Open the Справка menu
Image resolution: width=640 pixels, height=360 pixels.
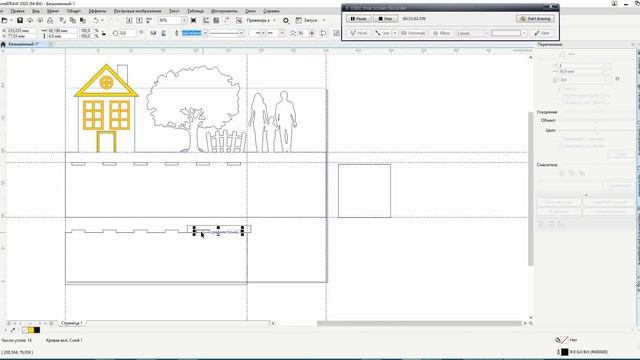click(x=271, y=11)
